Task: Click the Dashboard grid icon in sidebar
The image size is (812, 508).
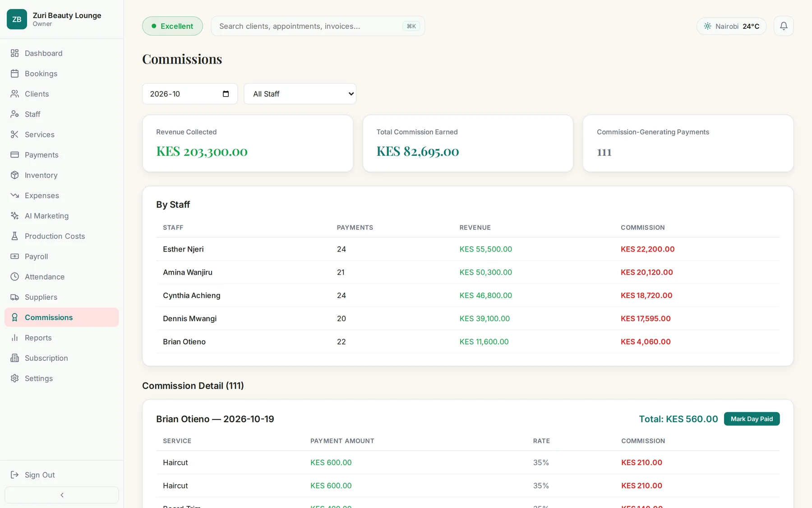Action: tap(15, 53)
